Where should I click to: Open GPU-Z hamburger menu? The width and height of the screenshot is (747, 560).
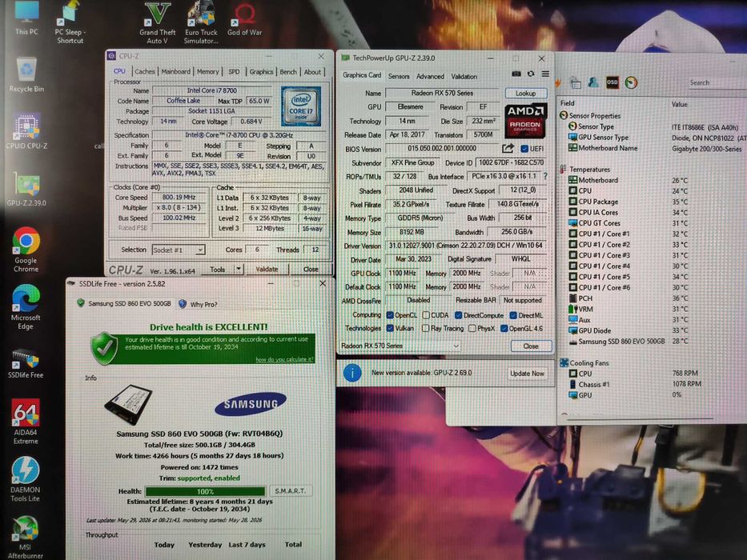(545, 74)
